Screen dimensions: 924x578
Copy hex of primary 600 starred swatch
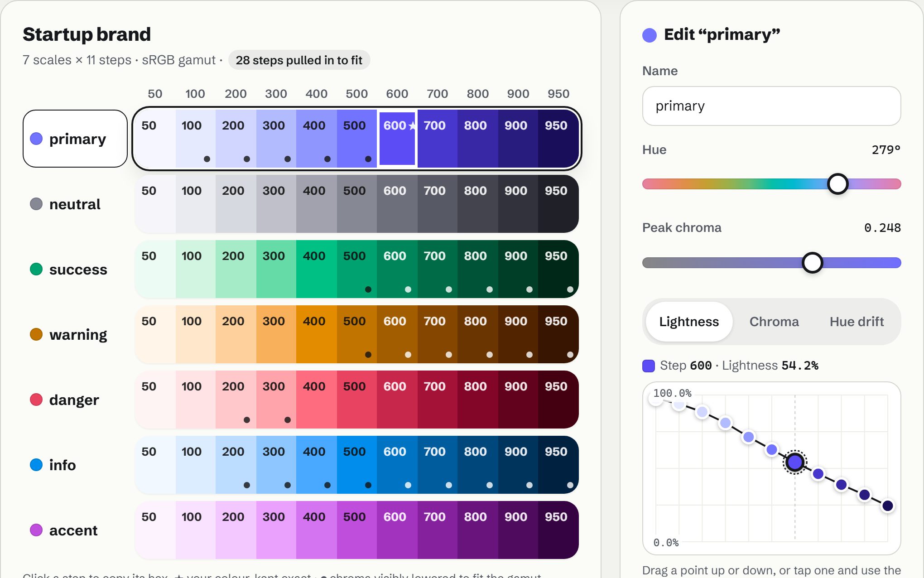[x=397, y=139]
